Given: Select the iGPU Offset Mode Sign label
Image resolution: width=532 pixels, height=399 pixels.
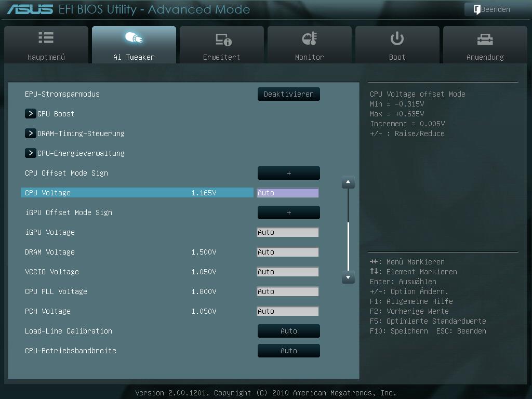Looking at the screenshot, I should (x=69, y=212).
